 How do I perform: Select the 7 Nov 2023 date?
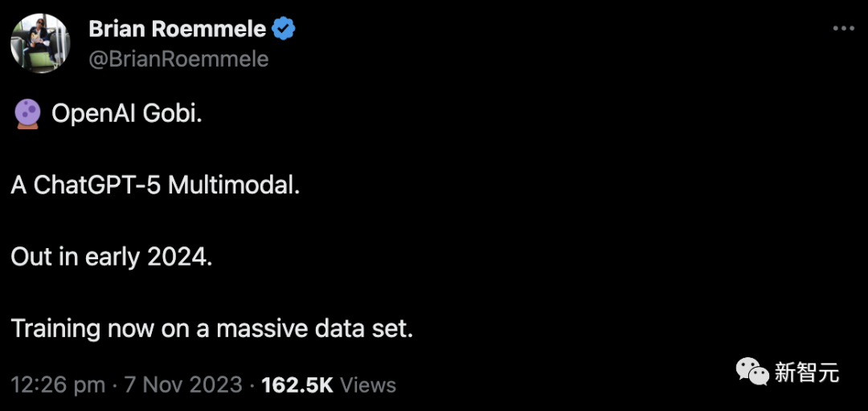(184, 385)
